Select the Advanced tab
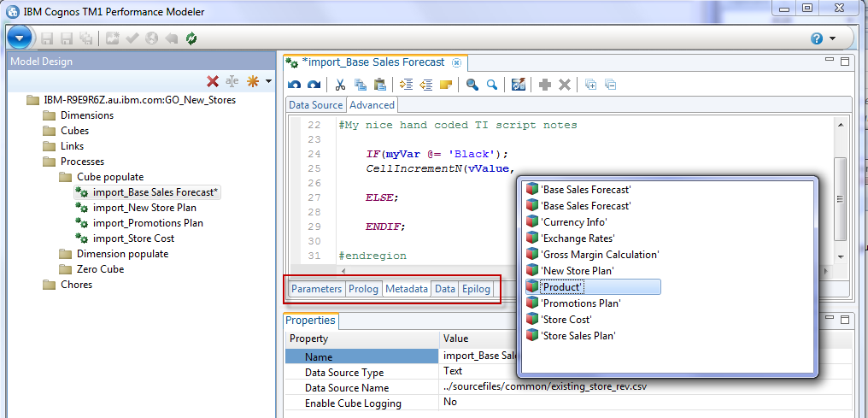This screenshot has width=868, height=418. 372,104
